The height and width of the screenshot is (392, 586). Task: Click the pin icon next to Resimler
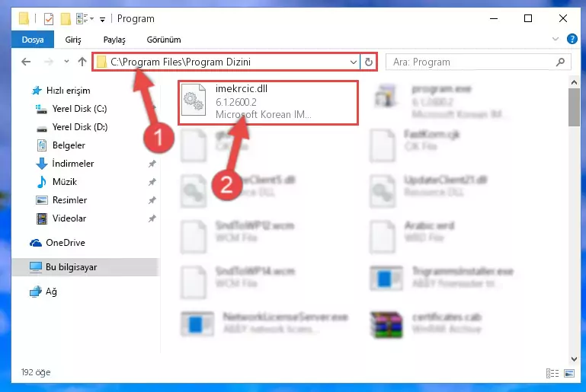pyautogui.click(x=152, y=200)
